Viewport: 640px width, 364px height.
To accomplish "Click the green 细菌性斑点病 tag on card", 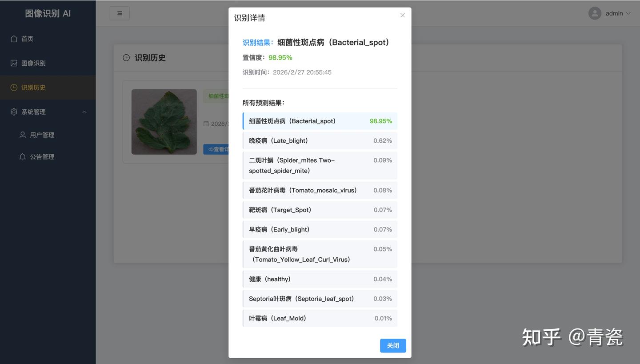I will (216, 96).
